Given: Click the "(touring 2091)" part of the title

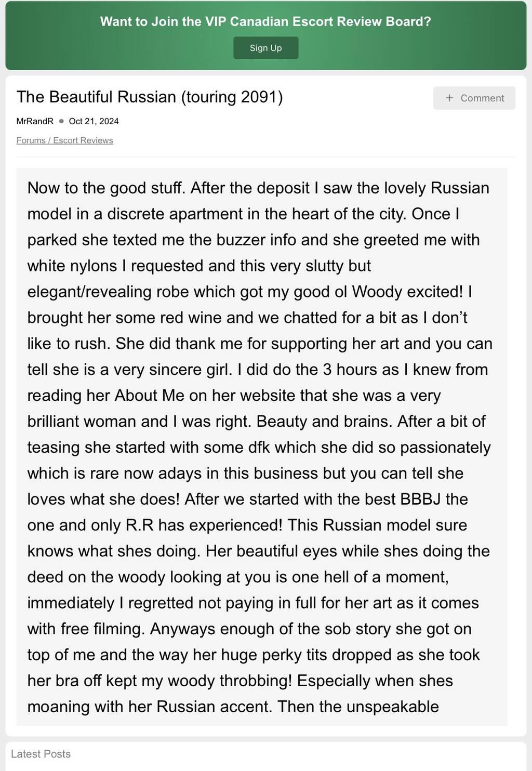Looking at the screenshot, I should pyautogui.click(x=232, y=97).
